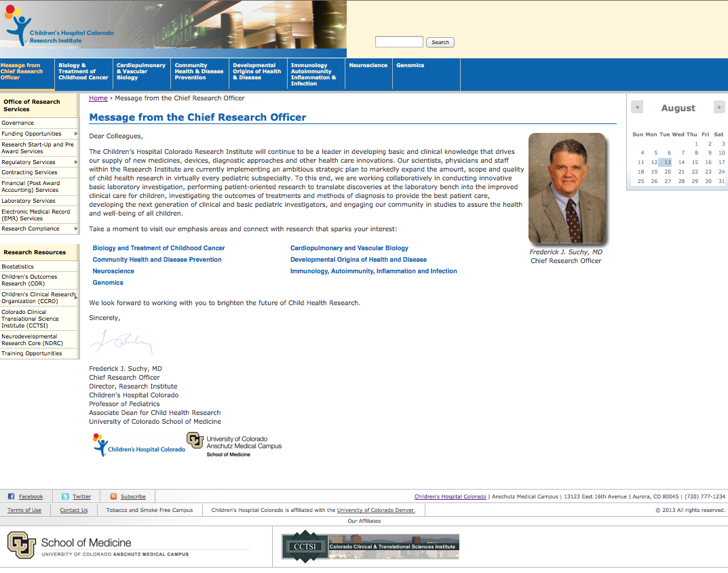Viewport: 728px width, 573px height.
Task: Expand the Research Compliance submenu arrow
Action: click(x=76, y=229)
